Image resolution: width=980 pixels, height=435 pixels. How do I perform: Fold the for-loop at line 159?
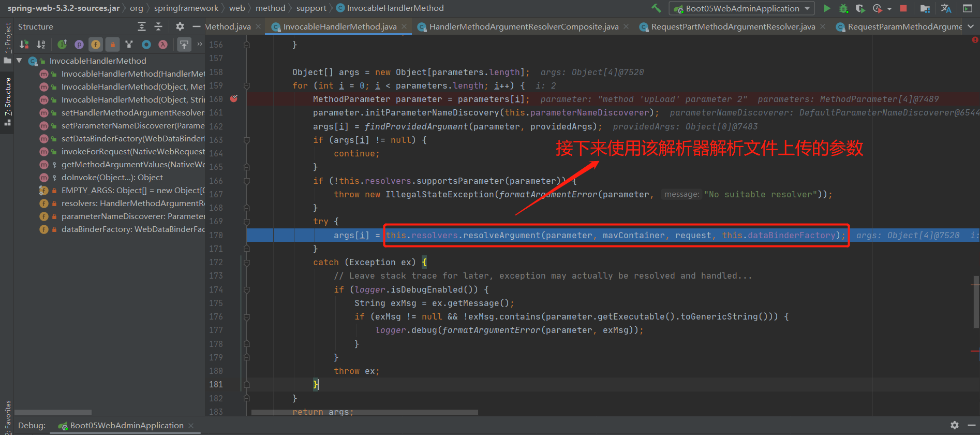(x=247, y=85)
